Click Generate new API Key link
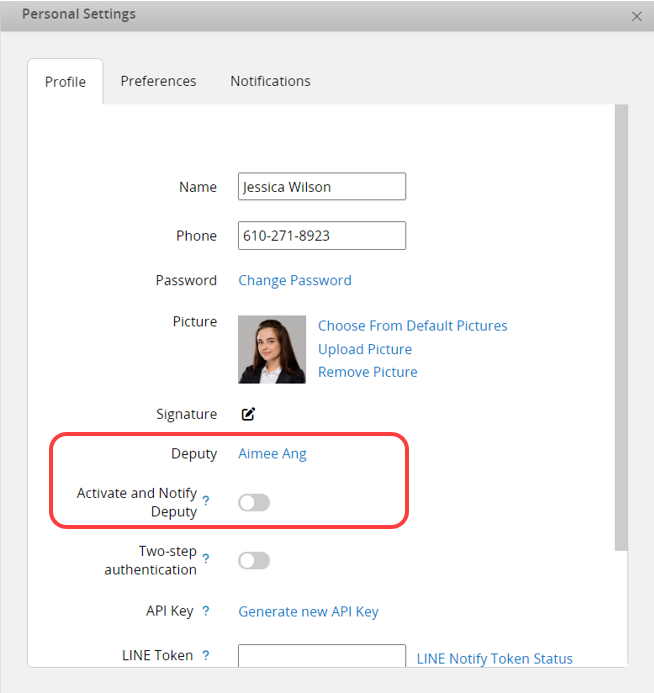The image size is (654, 693). click(308, 611)
